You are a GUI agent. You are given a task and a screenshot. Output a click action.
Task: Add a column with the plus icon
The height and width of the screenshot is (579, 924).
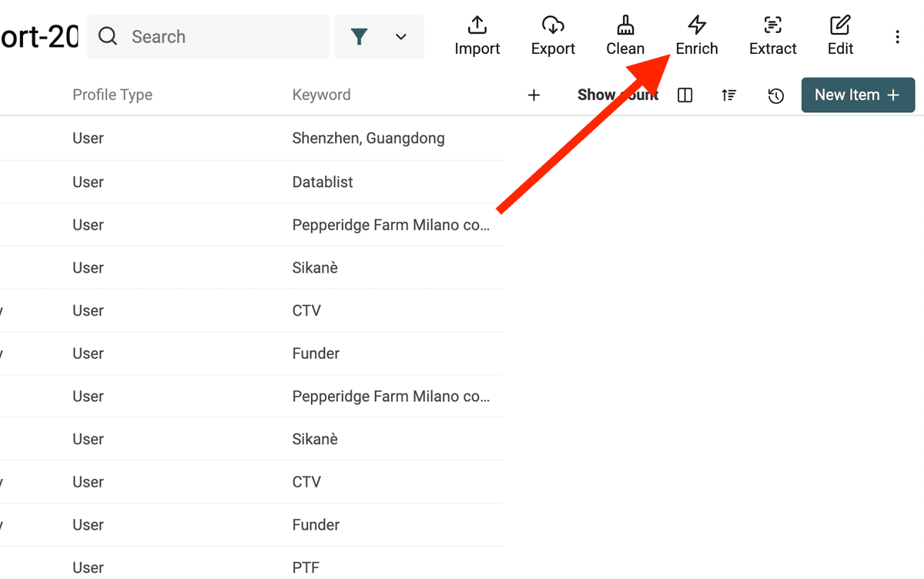tap(534, 95)
